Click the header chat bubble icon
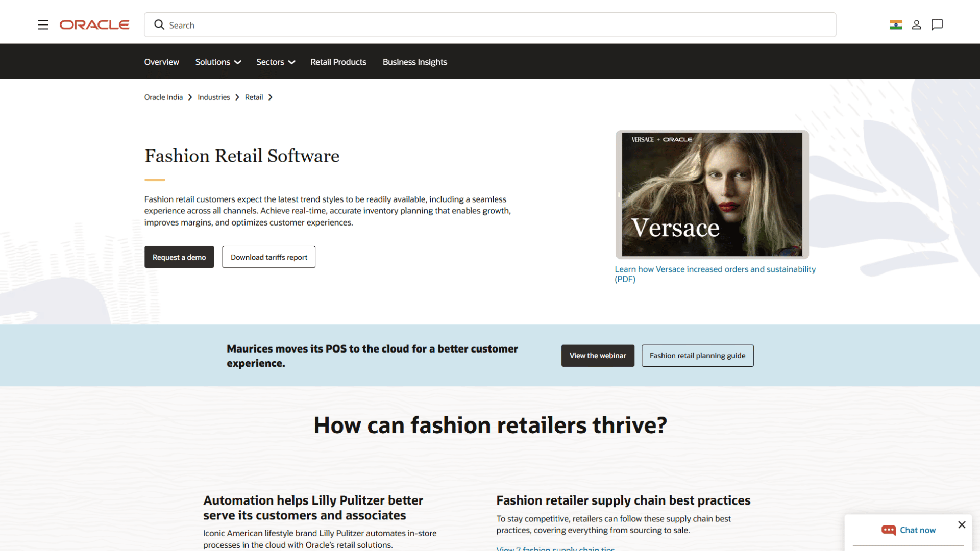 click(937, 24)
